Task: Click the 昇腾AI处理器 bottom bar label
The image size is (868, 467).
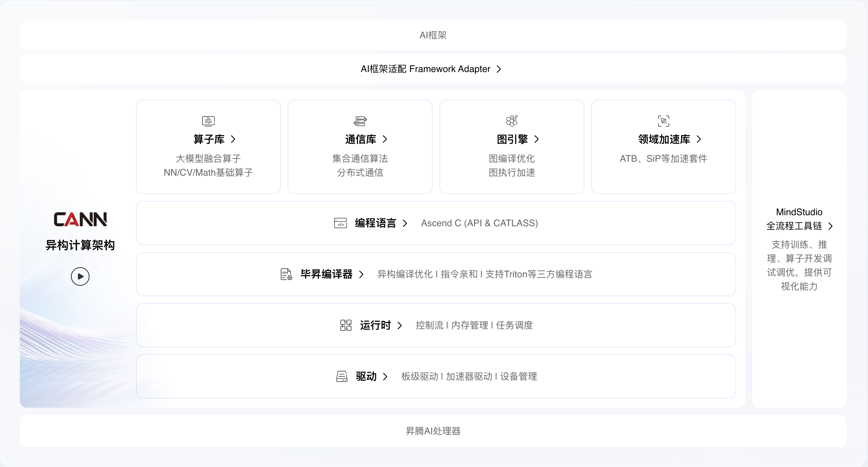Action: (x=433, y=431)
